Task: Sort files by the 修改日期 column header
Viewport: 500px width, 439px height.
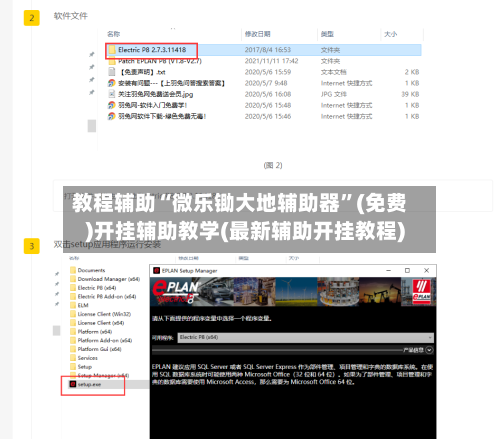Action: pyautogui.click(x=257, y=34)
